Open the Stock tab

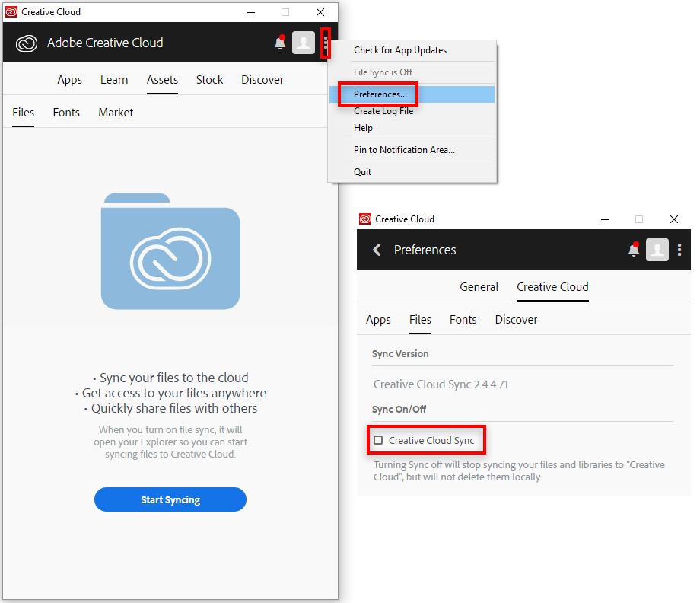(x=210, y=80)
